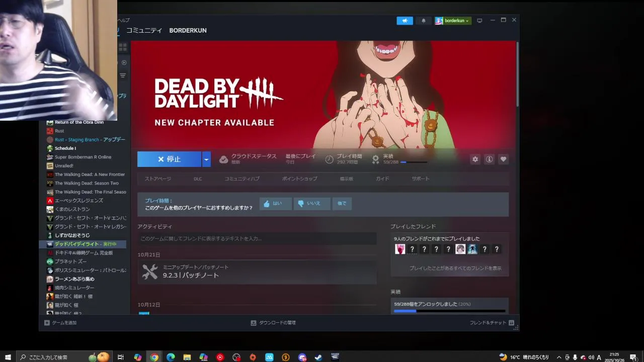
Task: Open Windows Start menu
Action: [x=8, y=357]
